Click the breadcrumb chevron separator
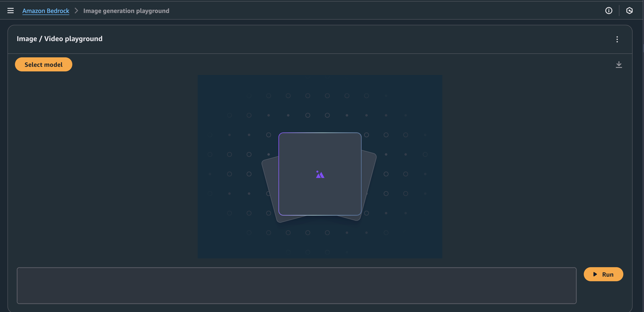The width and height of the screenshot is (644, 312). 76,11
